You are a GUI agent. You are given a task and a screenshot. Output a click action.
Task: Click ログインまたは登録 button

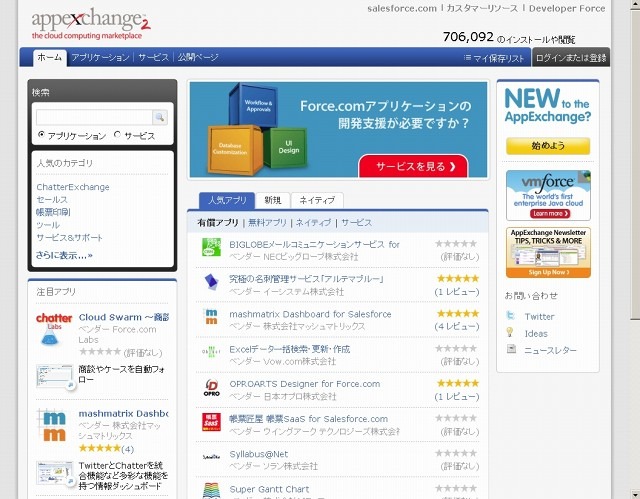pyautogui.click(x=571, y=58)
